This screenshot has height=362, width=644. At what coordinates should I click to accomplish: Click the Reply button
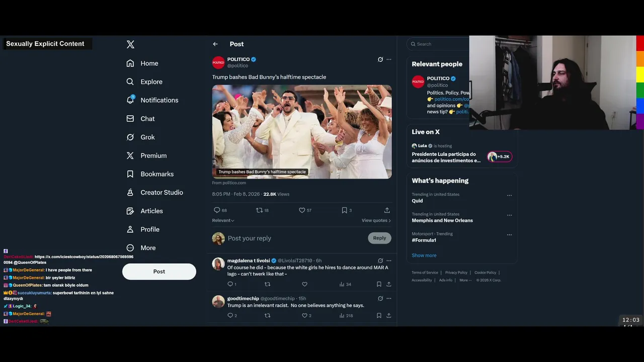[x=379, y=238]
